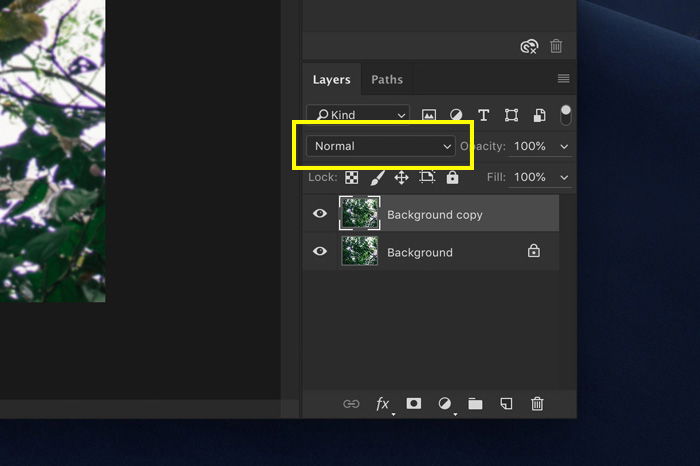Click the pixel layer filter icon
Screen dimensions: 700x466
tap(429, 115)
